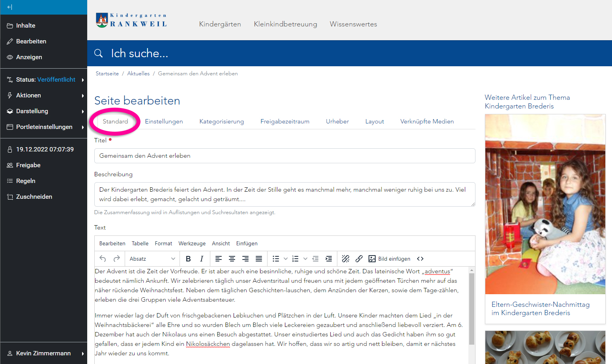Remove link with the unlink icon
The width and height of the screenshot is (612, 364).
point(346,259)
